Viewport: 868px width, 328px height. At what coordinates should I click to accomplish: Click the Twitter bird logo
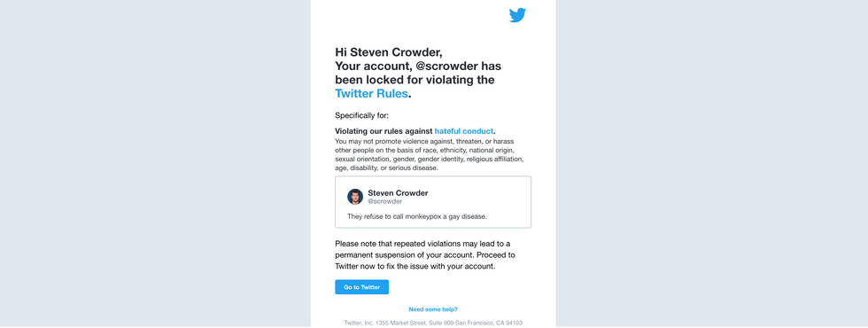pyautogui.click(x=517, y=16)
